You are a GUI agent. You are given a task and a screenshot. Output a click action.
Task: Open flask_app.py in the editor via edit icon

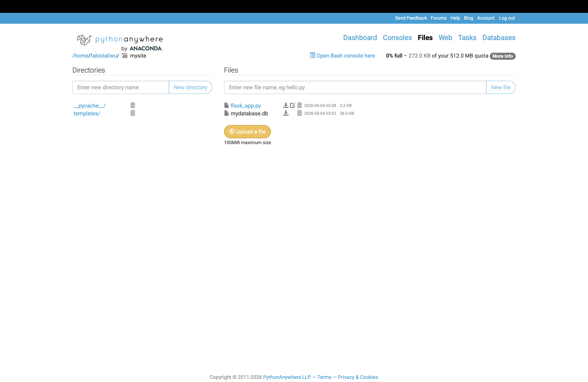(292, 105)
